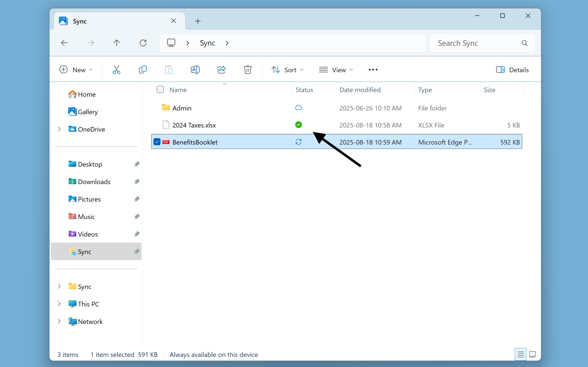588x367 pixels.
Task: Open the See more ellipsis menu
Action: click(x=373, y=70)
